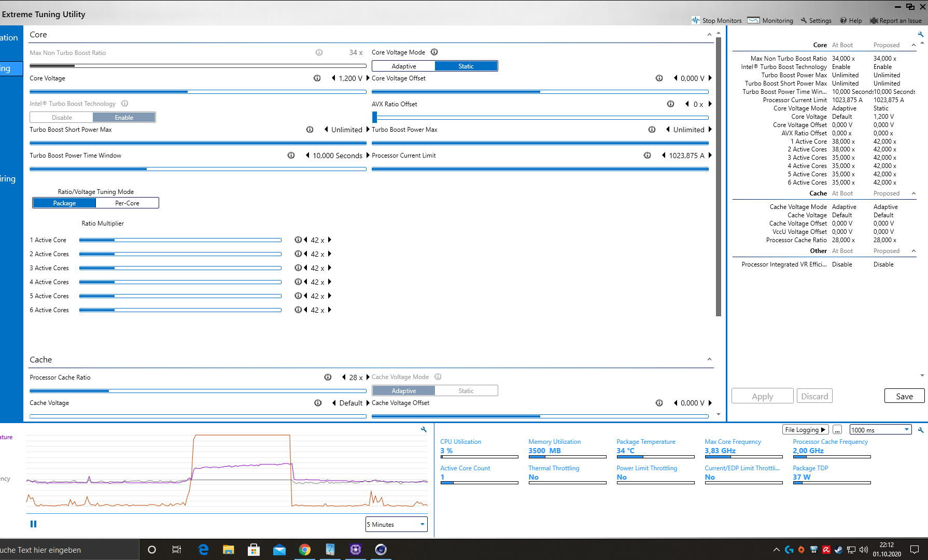This screenshot has height=560, width=928.
Task: Select Per-Core tuning mode
Action: click(127, 203)
